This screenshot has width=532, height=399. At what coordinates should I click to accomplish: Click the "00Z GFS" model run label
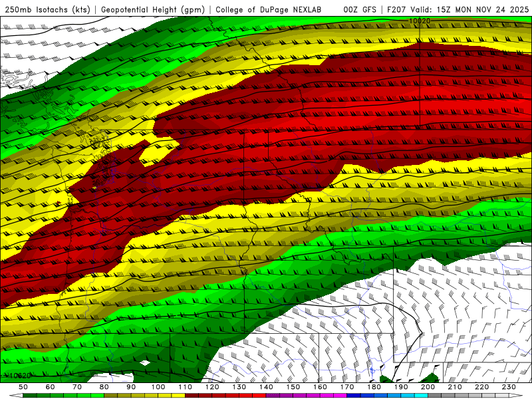click(x=360, y=10)
